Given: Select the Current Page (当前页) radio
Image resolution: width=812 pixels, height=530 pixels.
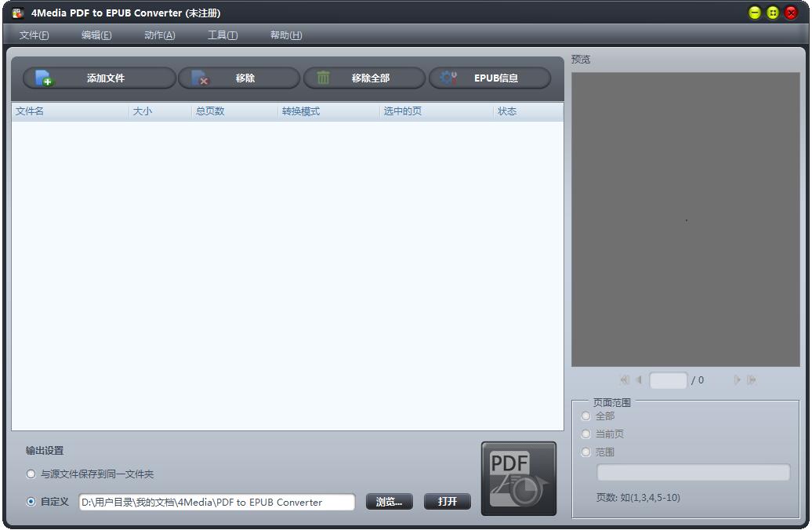Looking at the screenshot, I should 585,434.
